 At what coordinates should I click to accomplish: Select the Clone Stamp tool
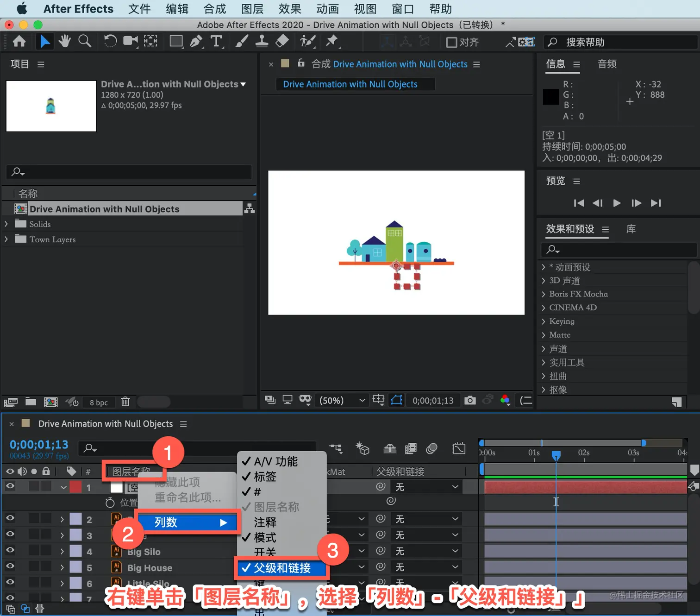pos(262,42)
